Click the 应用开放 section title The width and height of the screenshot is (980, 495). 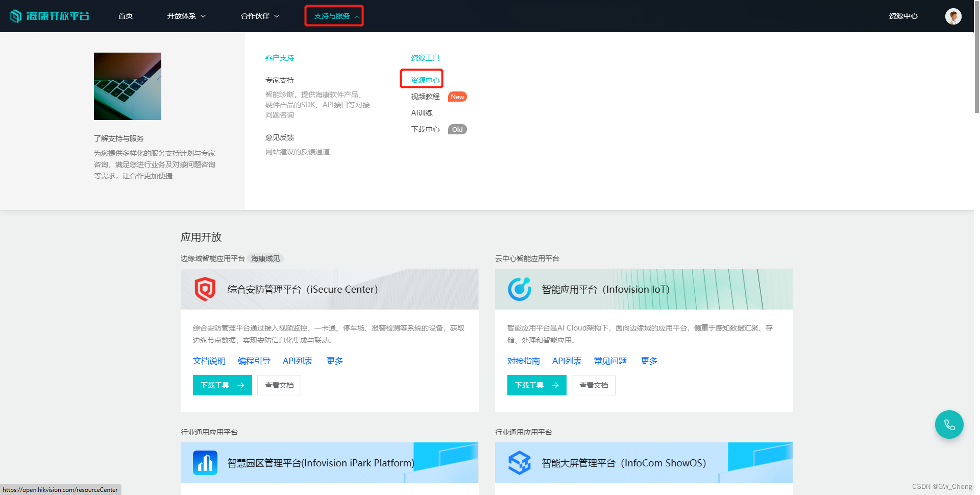201,237
